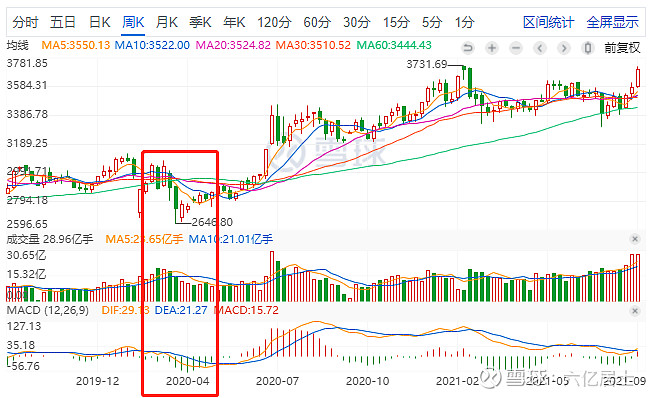The height and width of the screenshot is (398, 653).
Task: Shift chart right with the right arrow icon
Action: [564, 48]
